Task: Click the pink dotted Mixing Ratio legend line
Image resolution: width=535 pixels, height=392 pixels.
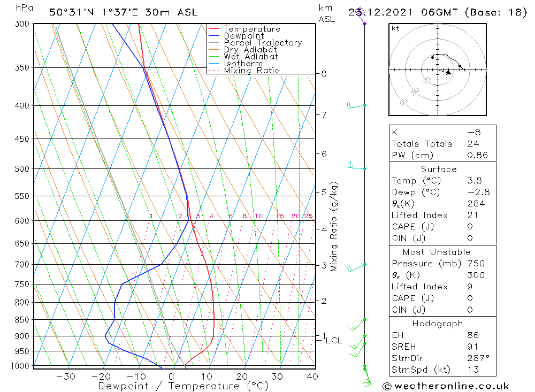Action: tap(214, 70)
